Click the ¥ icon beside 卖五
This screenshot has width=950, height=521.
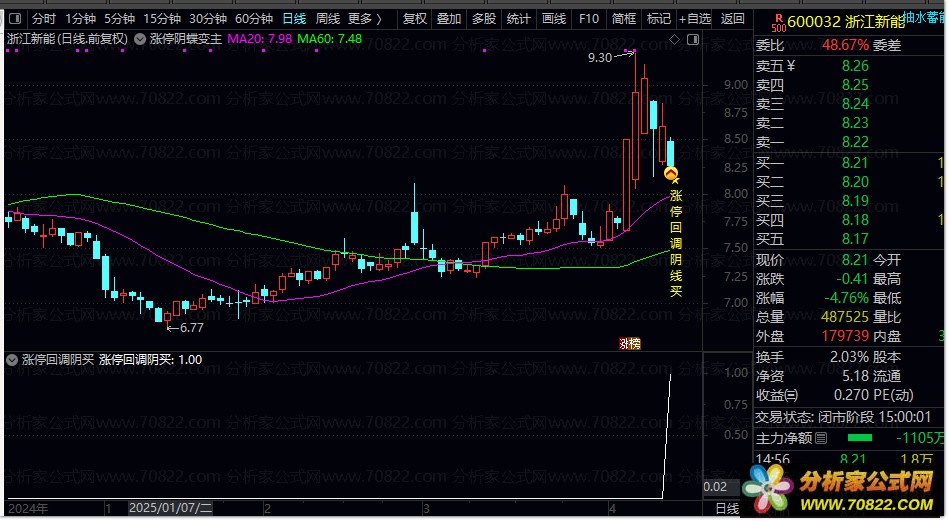(x=790, y=65)
